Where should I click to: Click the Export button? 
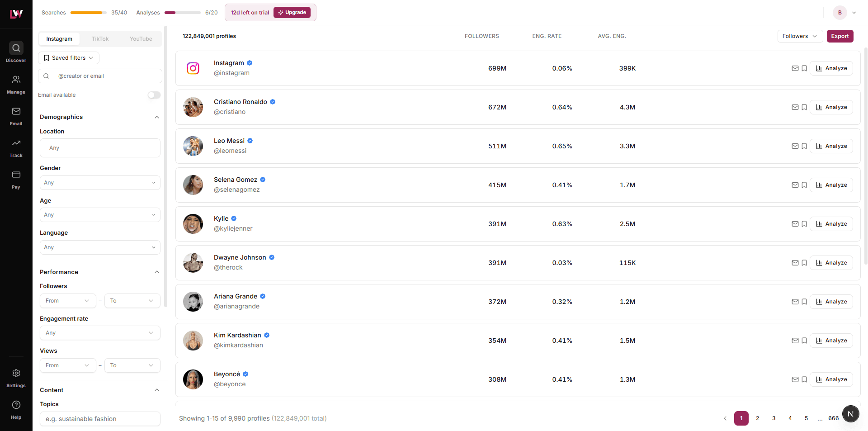[840, 36]
